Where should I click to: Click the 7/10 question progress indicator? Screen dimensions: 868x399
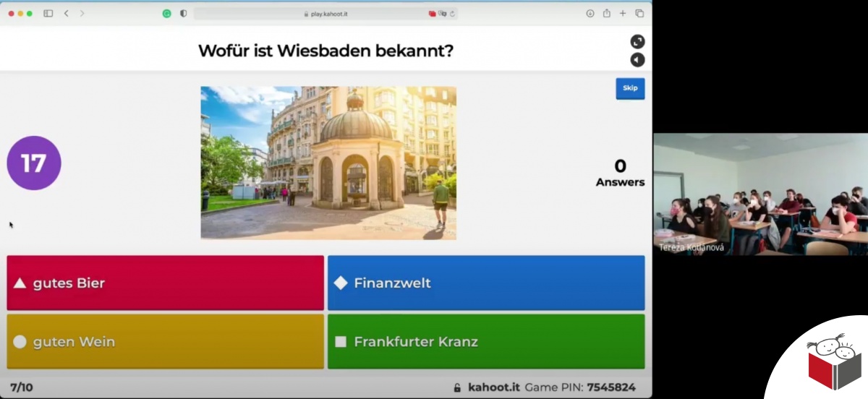coord(22,387)
